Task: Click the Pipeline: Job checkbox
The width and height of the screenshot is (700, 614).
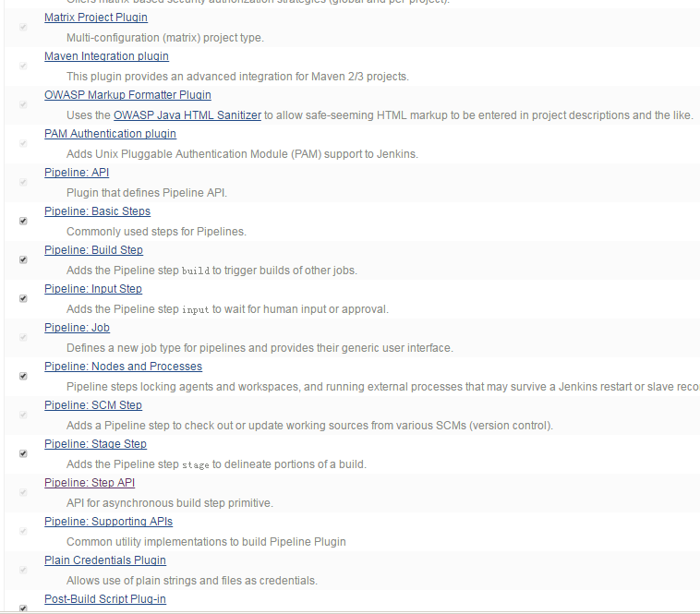Action: click(x=23, y=338)
